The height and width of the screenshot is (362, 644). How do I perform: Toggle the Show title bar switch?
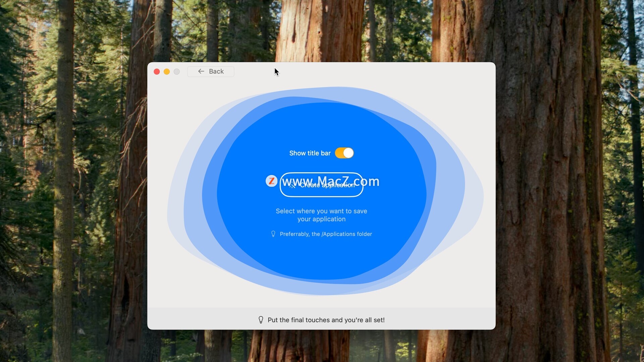pos(344,153)
